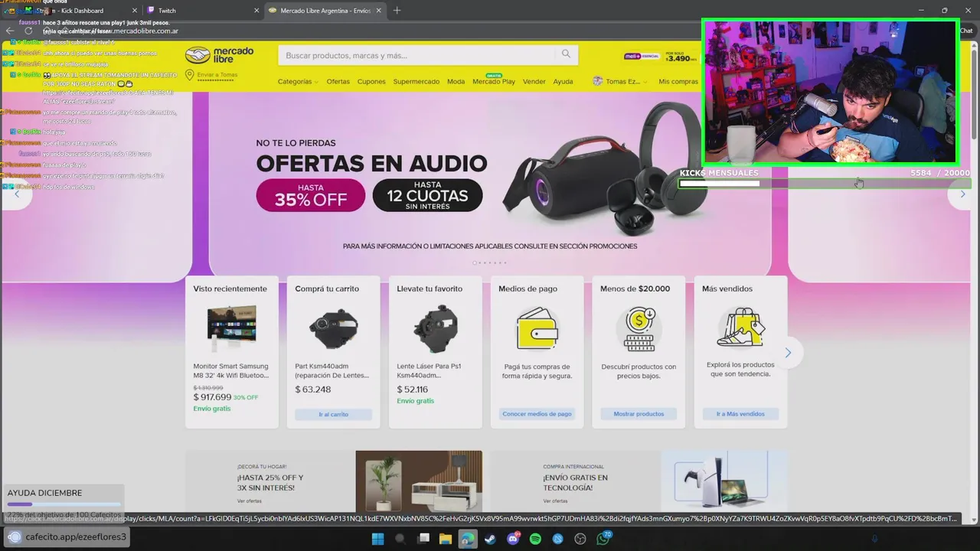This screenshot has width=980, height=551.
Task: Open the Ofertas menu item
Action: point(338,81)
